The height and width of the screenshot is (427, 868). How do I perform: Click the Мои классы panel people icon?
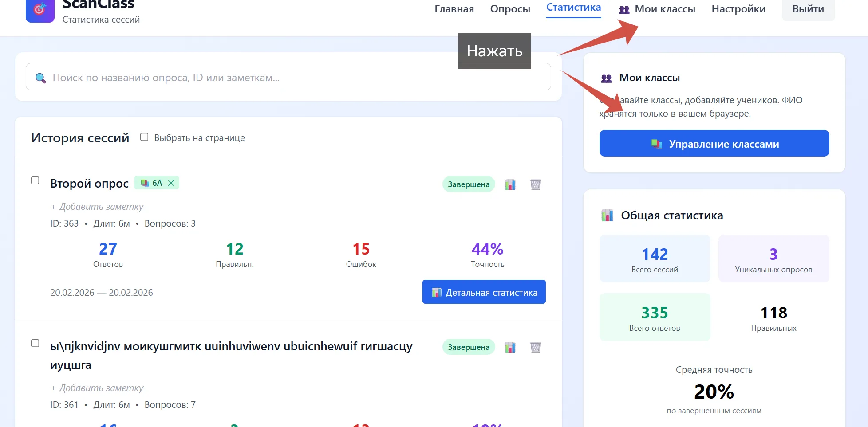[606, 78]
